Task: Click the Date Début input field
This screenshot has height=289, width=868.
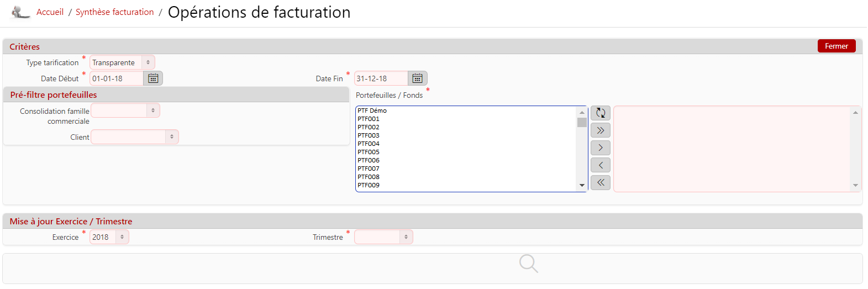Action: [x=117, y=78]
